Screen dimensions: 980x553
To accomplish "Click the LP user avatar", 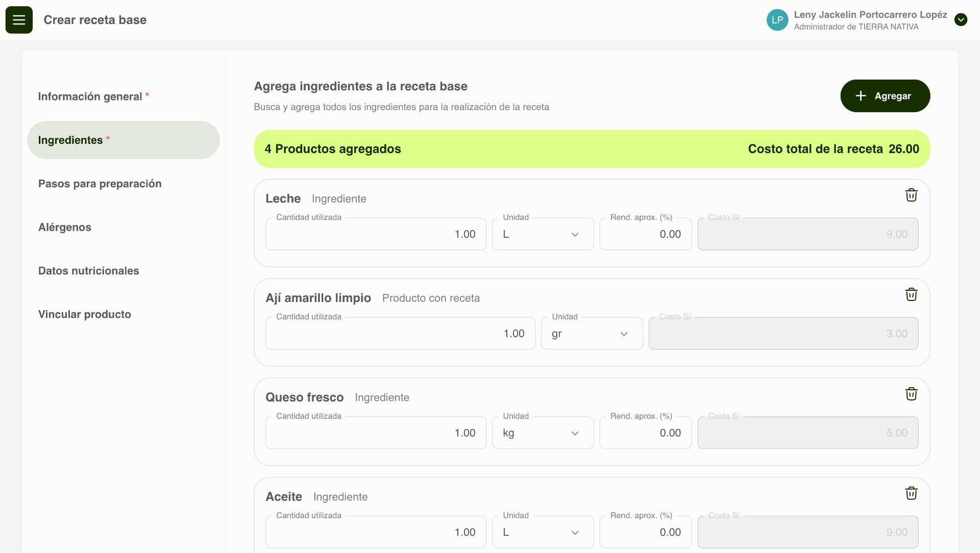I will [777, 20].
